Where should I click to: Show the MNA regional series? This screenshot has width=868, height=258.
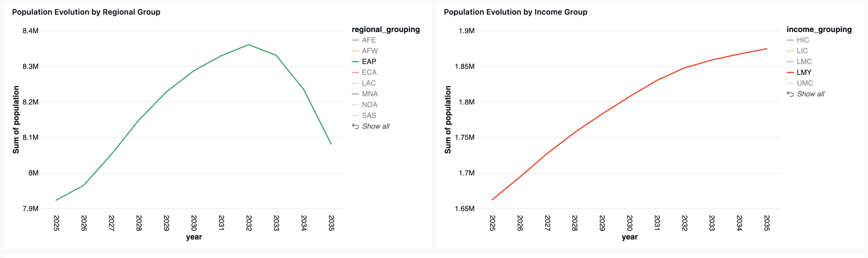pyautogui.click(x=369, y=94)
